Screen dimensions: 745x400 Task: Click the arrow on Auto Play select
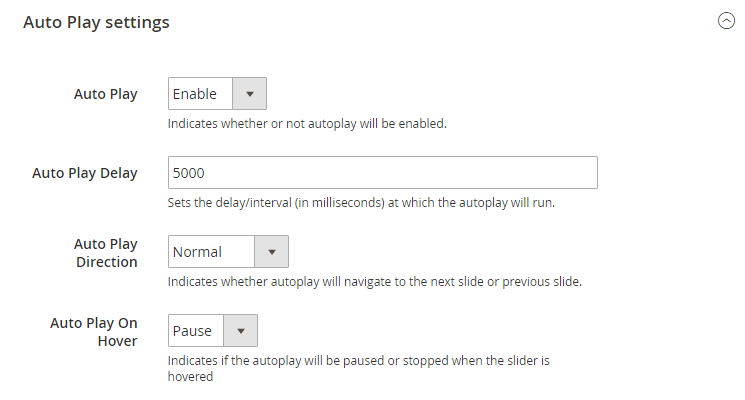249,94
